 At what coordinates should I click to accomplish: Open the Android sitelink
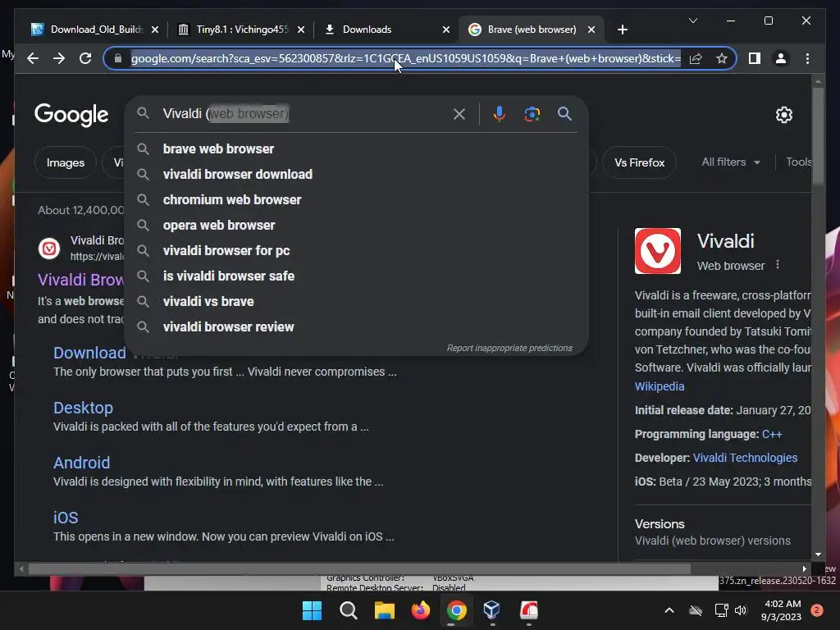(81, 463)
